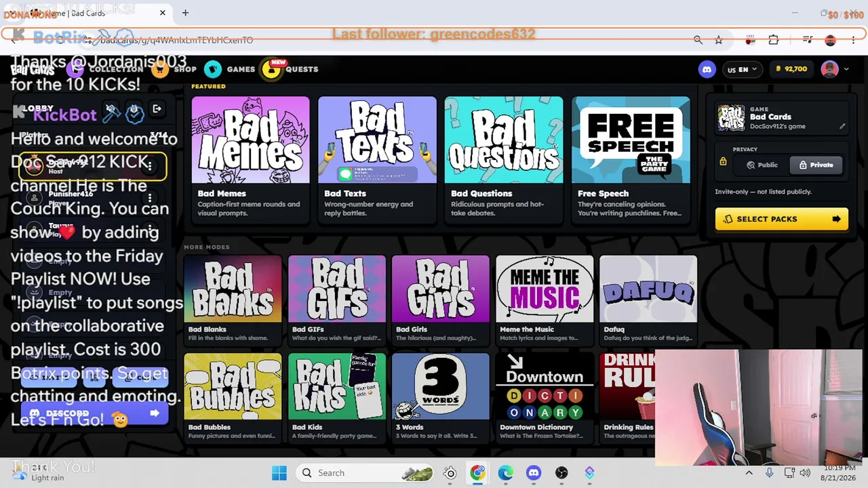Show hidden system tray icons
Image resolution: width=868 pixels, height=488 pixels.
point(749,472)
